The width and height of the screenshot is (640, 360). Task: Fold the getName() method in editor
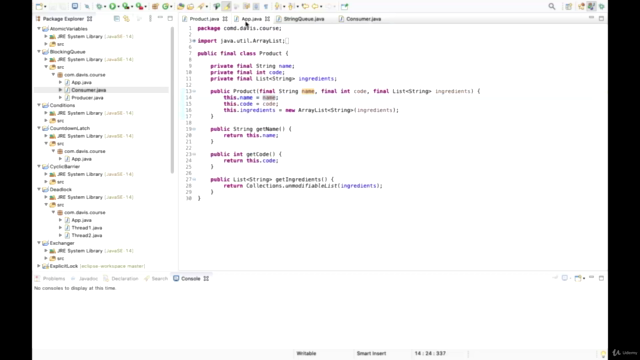point(194,129)
